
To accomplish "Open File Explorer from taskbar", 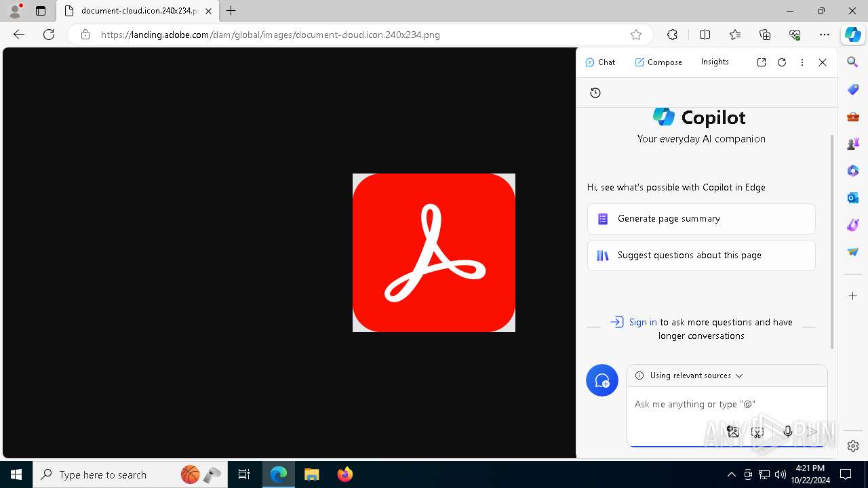I will [312, 474].
